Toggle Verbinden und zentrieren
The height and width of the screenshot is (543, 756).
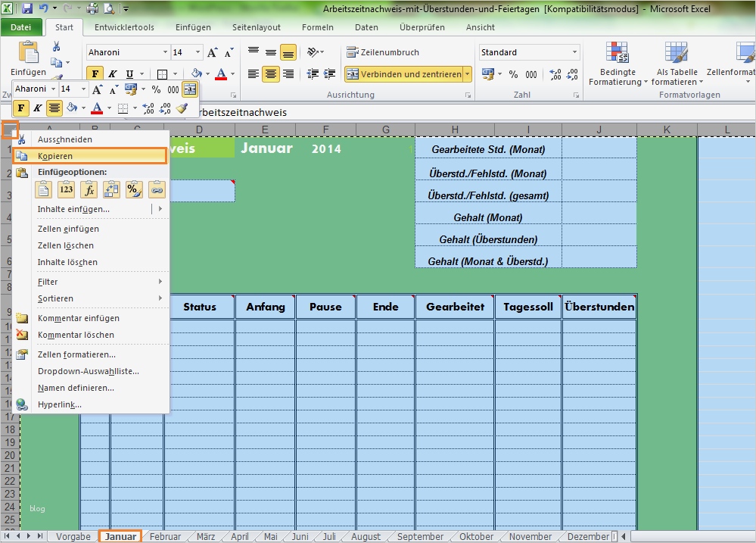pyautogui.click(x=400, y=74)
